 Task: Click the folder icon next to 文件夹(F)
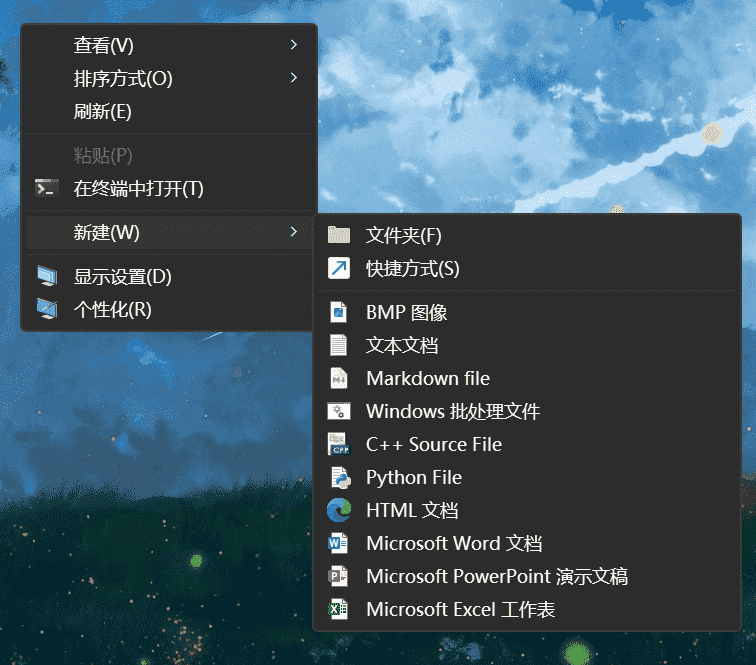(339, 235)
